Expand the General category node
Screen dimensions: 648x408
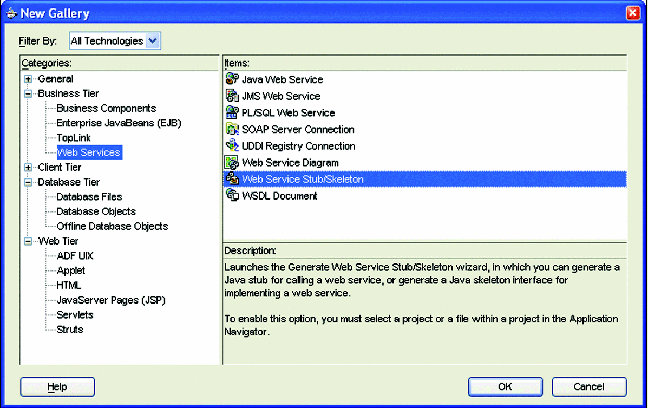[28, 79]
